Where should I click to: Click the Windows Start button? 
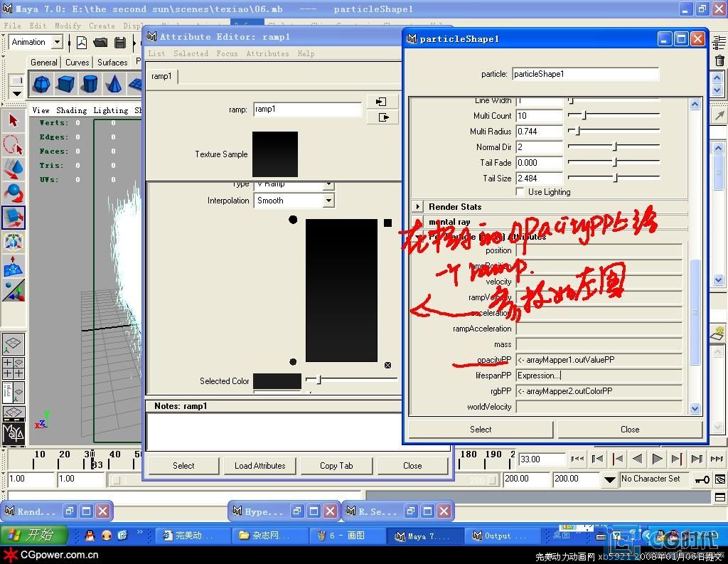33,536
